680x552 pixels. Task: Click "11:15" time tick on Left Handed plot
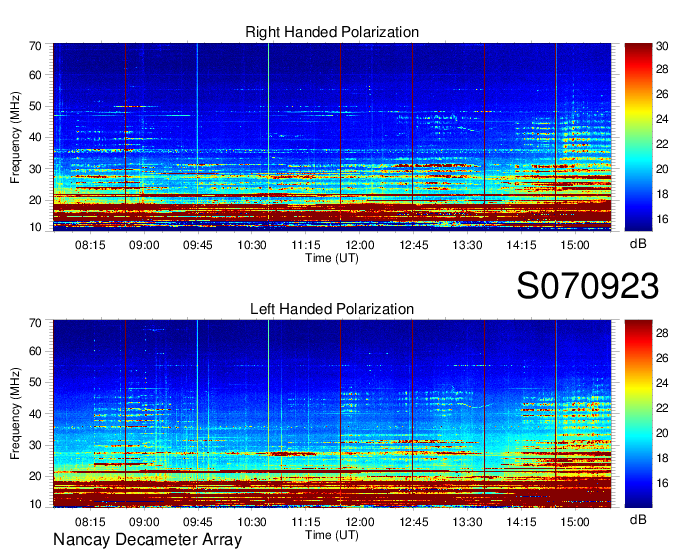click(x=306, y=522)
